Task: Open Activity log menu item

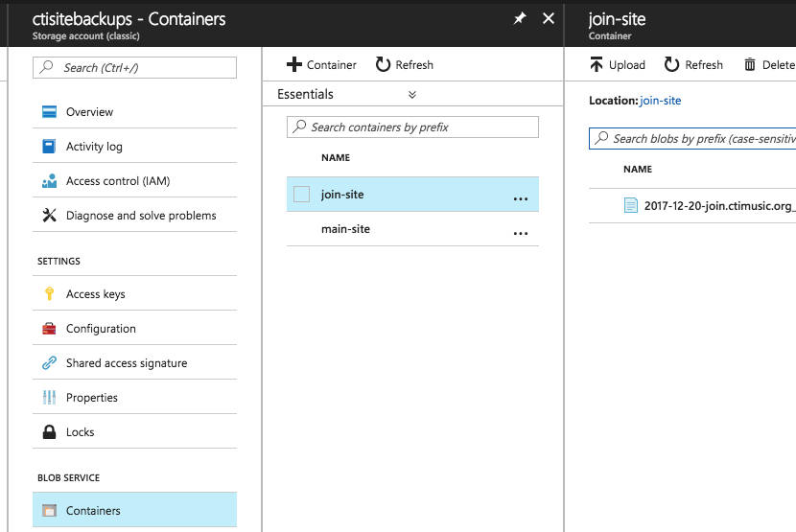Action: [x=134, y=147]
